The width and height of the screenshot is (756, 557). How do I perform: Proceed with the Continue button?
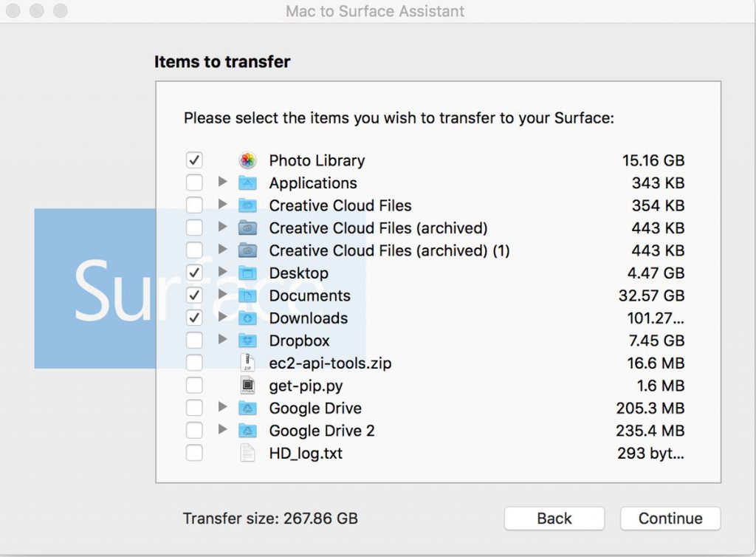coord(670,519)
